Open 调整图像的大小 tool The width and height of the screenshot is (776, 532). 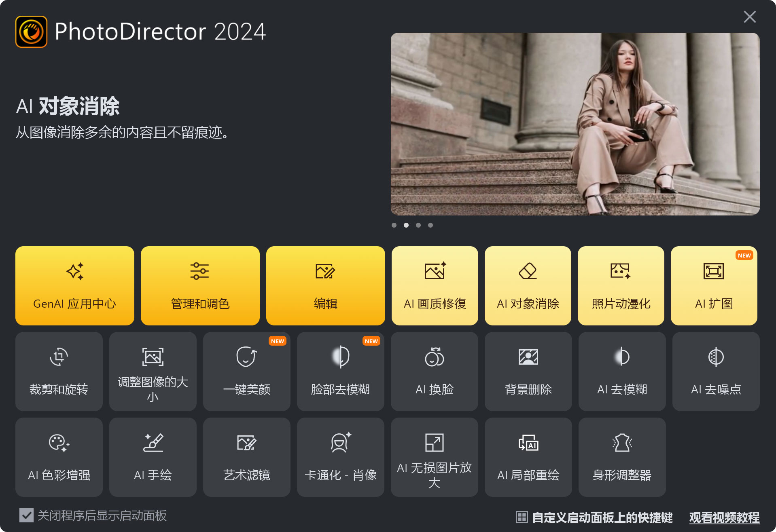pos(153,372)
